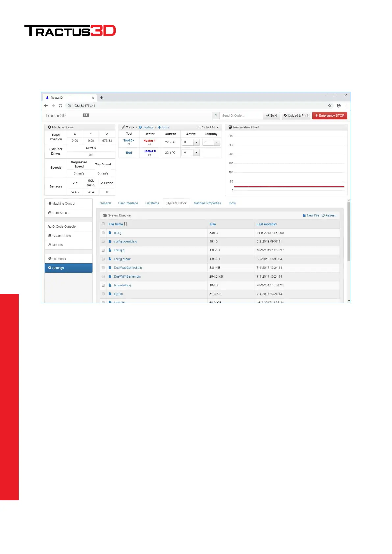Open the browser profile account icon
This screenshot has width=392, height=554.
(338, 106)
